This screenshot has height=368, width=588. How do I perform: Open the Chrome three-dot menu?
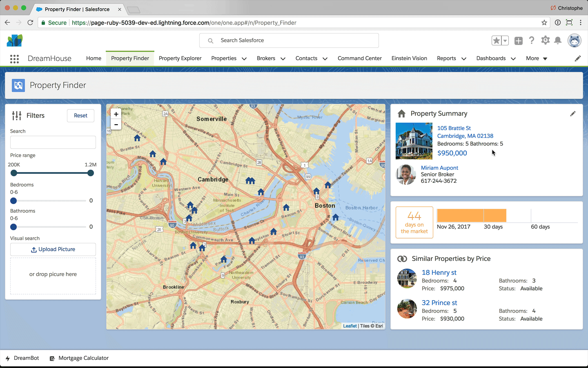581,22
